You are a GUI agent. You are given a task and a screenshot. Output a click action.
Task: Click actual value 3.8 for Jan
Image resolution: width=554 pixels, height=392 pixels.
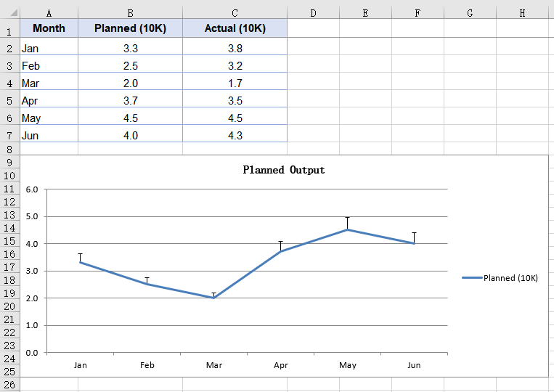pos(235,46)
